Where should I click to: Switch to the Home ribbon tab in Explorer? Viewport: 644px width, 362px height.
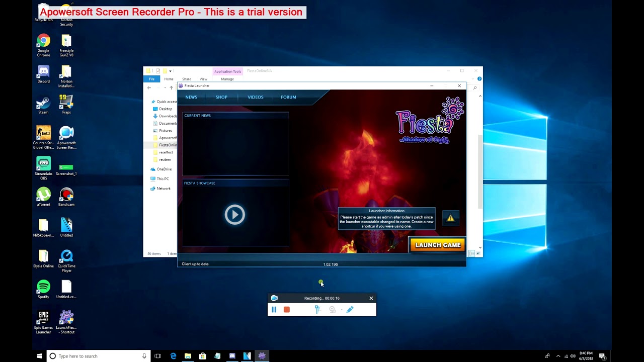[x=169, y=79]
